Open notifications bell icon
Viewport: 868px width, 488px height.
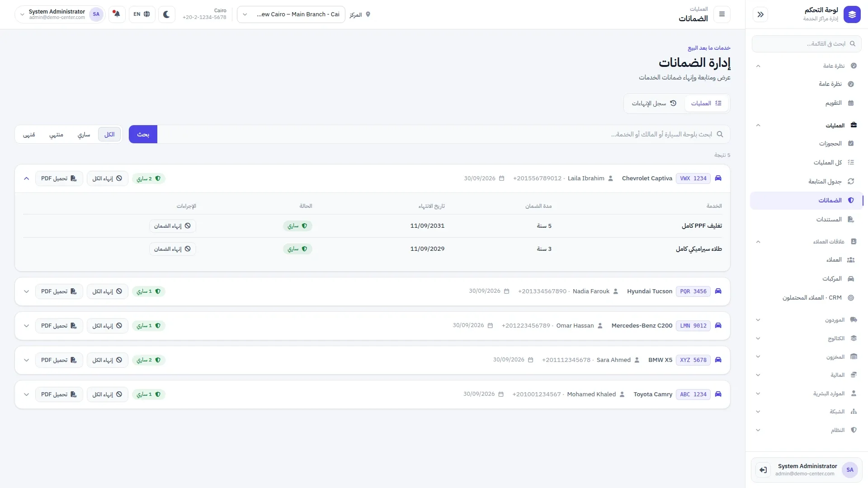(x=117, y=14)
